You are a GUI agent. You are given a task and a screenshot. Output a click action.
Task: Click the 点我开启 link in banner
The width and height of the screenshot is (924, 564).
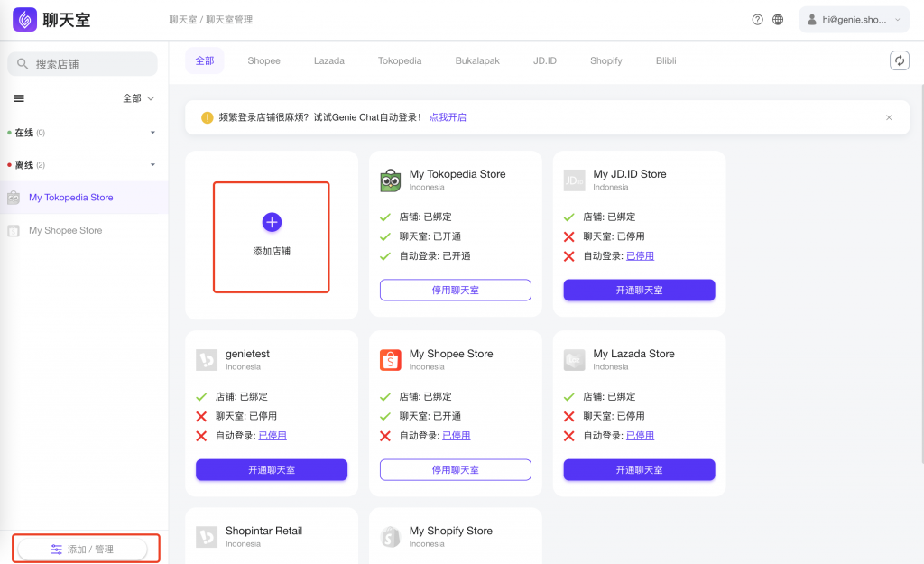pyautogui.click(x=448, y=117)
